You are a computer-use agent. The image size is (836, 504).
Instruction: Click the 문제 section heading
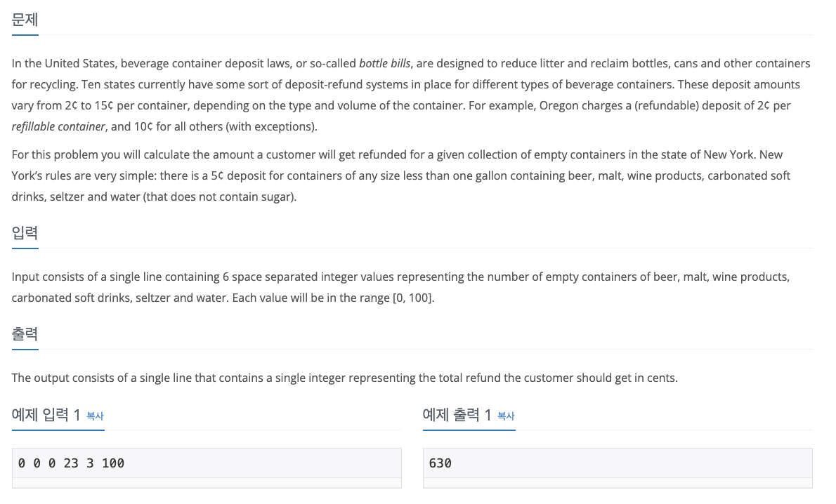[x=25, y=20]
